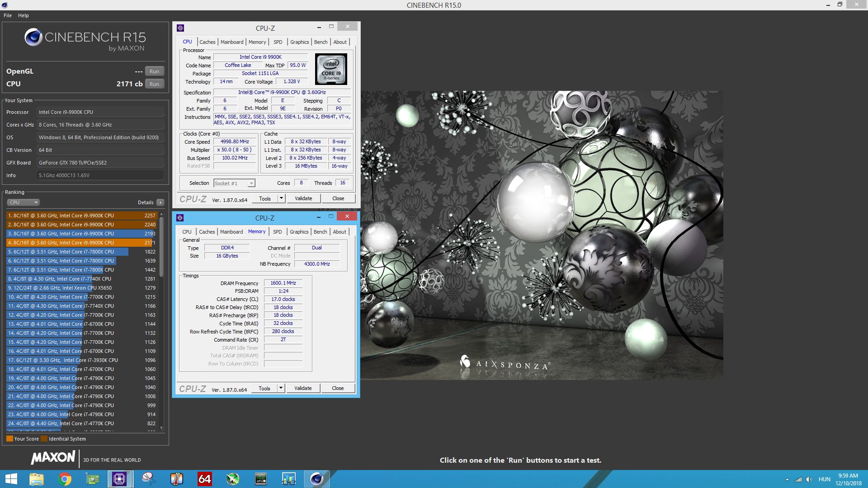Click Close button in Memory CPU-Z window

pos(338,388)
